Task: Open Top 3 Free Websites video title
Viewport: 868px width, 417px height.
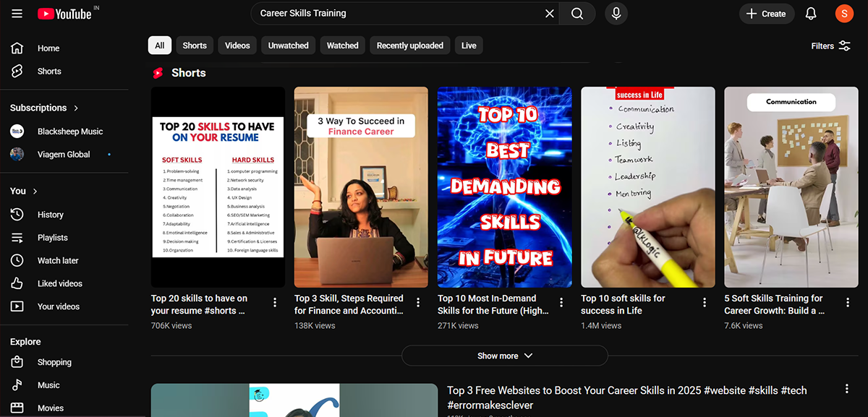Action: 627,398
